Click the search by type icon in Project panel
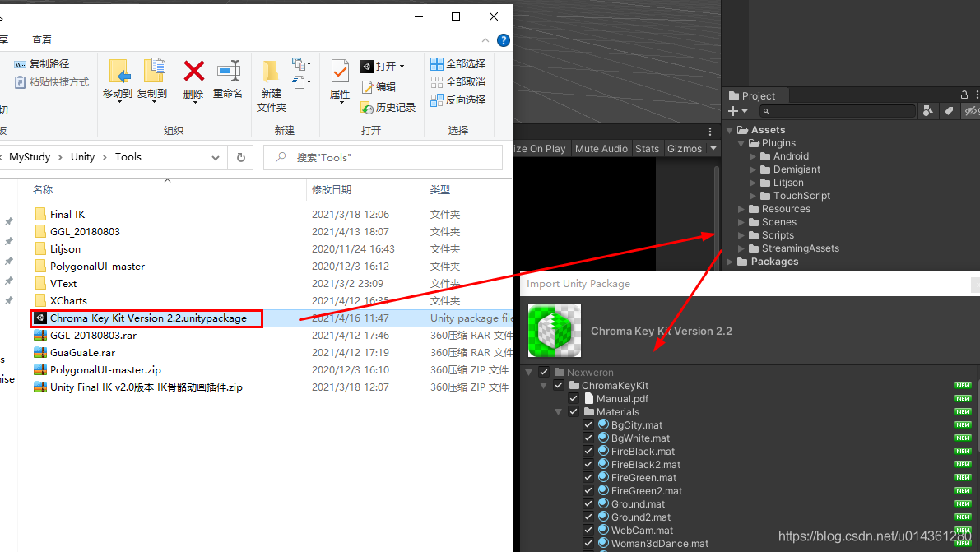This screenshot has width=980, height=552. [x=928, y=111]
